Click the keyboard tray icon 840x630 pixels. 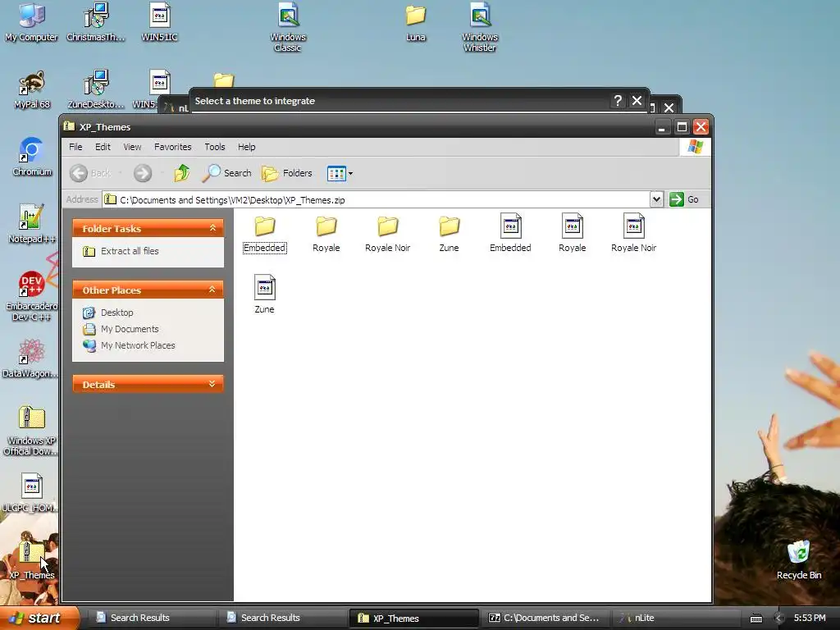756,619
